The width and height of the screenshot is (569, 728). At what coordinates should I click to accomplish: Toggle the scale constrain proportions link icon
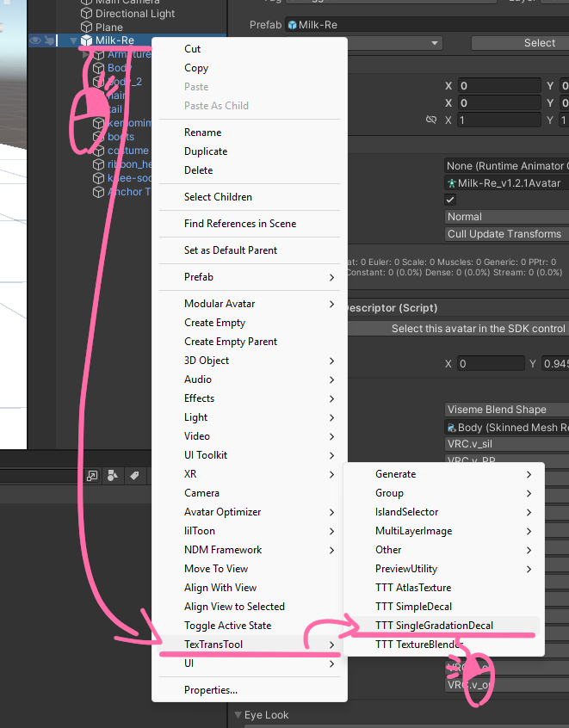coord(430,120)
